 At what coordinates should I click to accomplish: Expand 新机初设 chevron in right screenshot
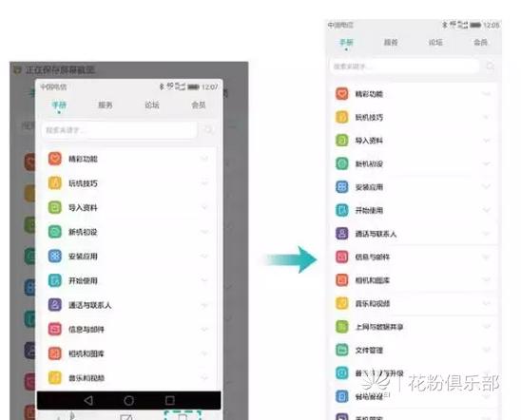click(487, 163)
